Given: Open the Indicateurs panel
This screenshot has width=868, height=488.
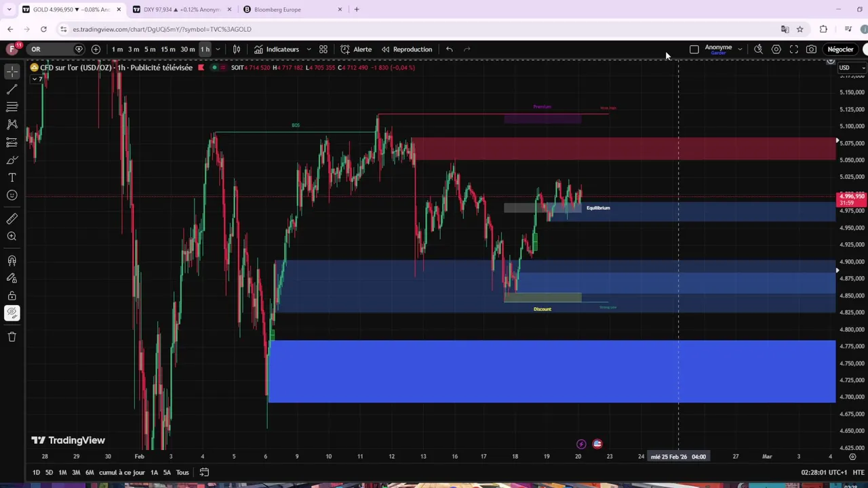Looking at the screenshot, I should pos(276,49).
